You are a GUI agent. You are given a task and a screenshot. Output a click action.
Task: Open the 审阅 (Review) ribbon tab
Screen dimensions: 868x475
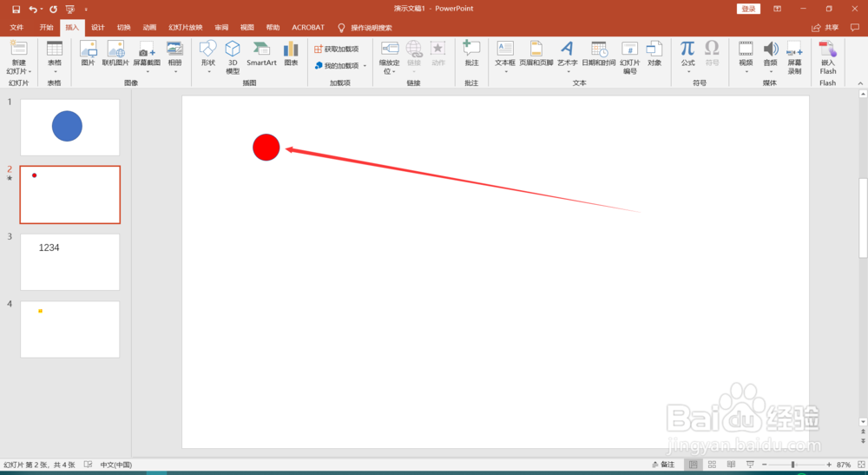pyautogui.click(x=221, y=27)
